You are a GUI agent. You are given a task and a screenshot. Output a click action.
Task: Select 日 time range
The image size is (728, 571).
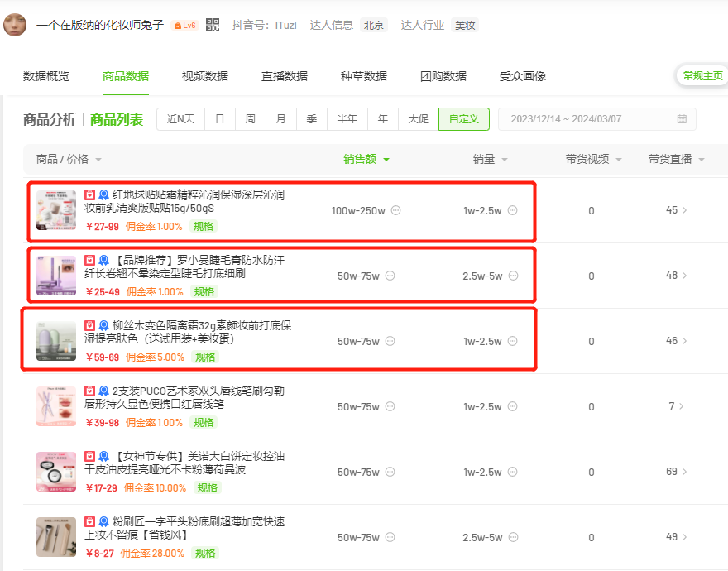(x=220, y=119)
